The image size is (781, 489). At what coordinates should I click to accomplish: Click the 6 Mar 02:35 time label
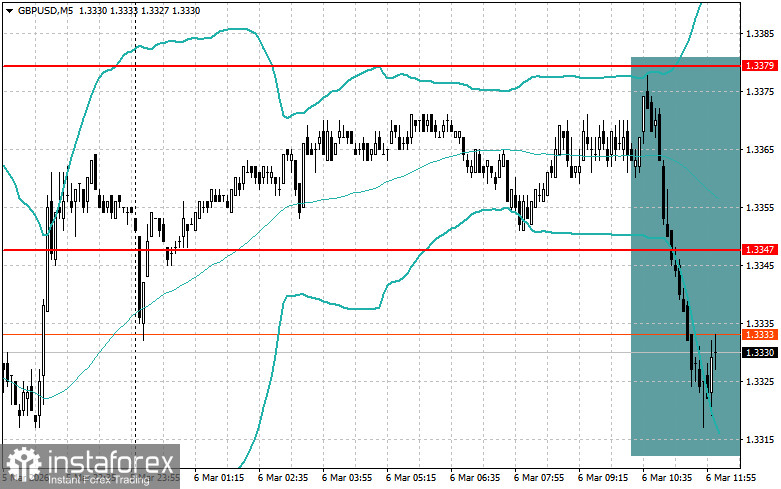click(283, 478)
